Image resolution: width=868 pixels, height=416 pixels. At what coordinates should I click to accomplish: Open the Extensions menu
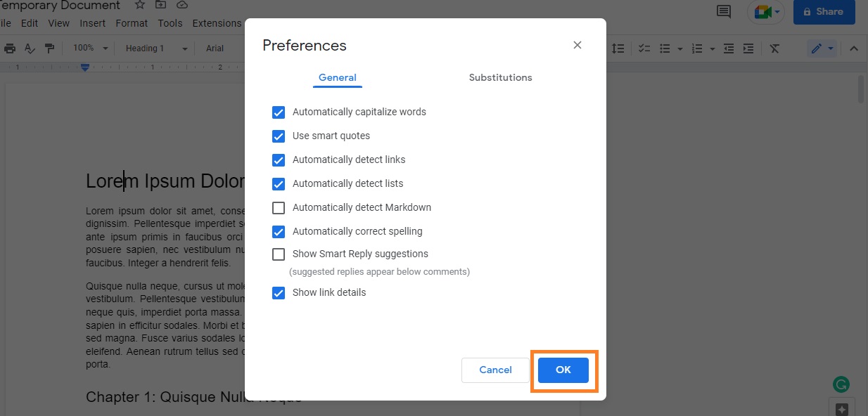(x=217, y=22)
